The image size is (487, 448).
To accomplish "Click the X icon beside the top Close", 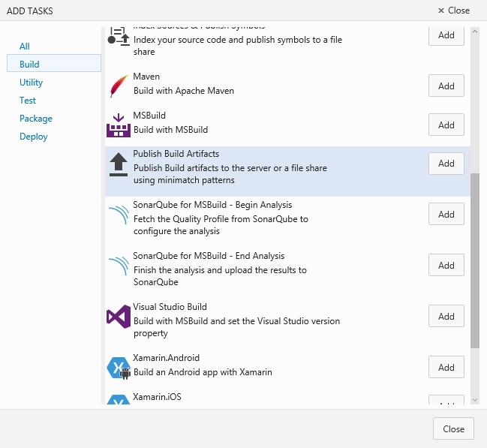I will point(440,11).
